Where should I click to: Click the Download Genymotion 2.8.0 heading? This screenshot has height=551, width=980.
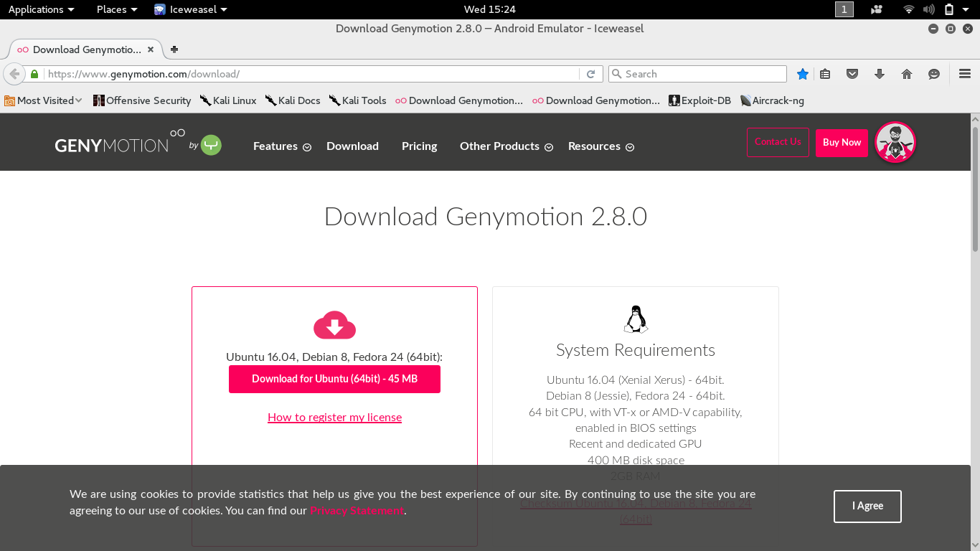pos(486,217)
